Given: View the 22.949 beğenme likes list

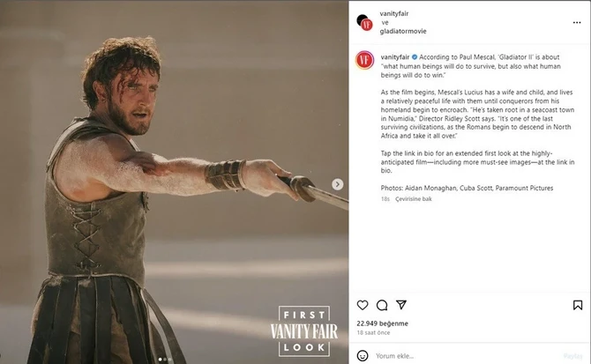Looking at the screenshot, I should point(382,323).
